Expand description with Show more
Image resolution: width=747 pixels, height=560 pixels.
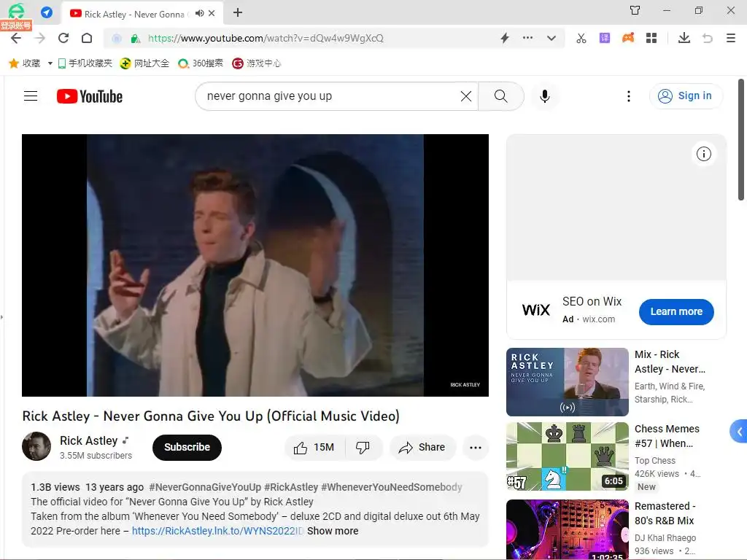pos(333,531)
